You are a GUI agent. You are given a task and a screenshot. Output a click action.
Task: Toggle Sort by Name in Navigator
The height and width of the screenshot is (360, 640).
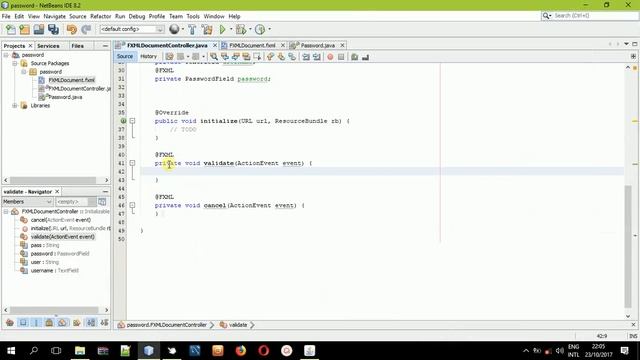(91, 322)
